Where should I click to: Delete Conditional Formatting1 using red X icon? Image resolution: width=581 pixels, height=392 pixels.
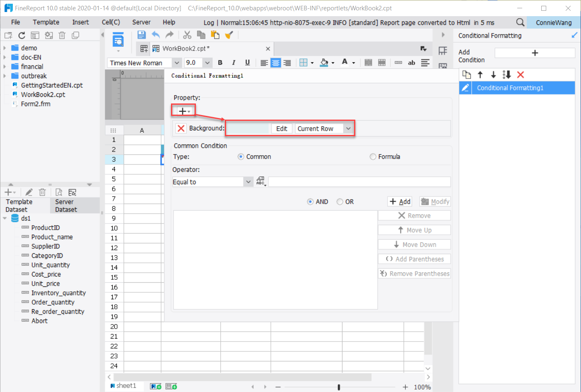[x=521, y=75]
